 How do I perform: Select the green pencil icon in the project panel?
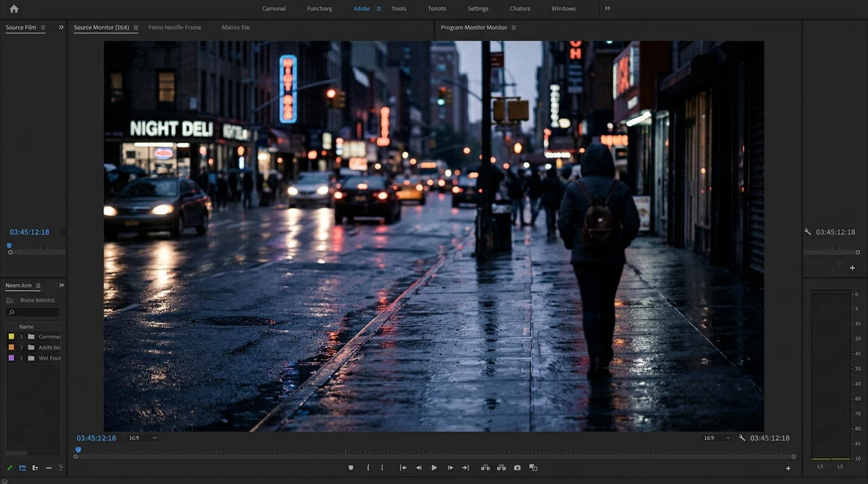pos(10,468)
